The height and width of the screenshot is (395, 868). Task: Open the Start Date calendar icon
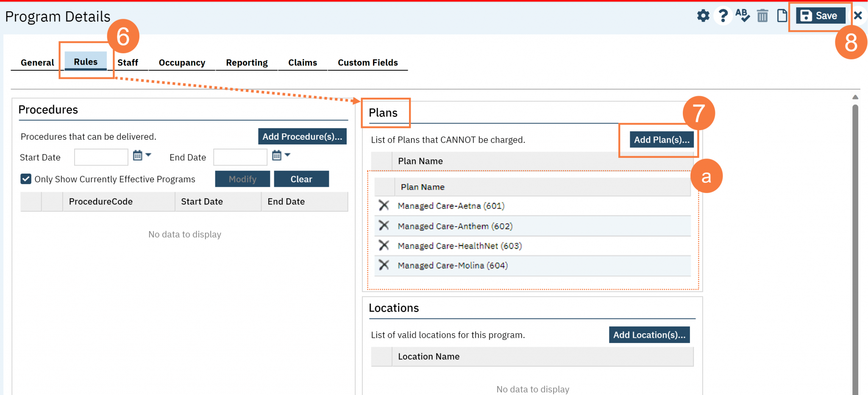tap(138, 155)
